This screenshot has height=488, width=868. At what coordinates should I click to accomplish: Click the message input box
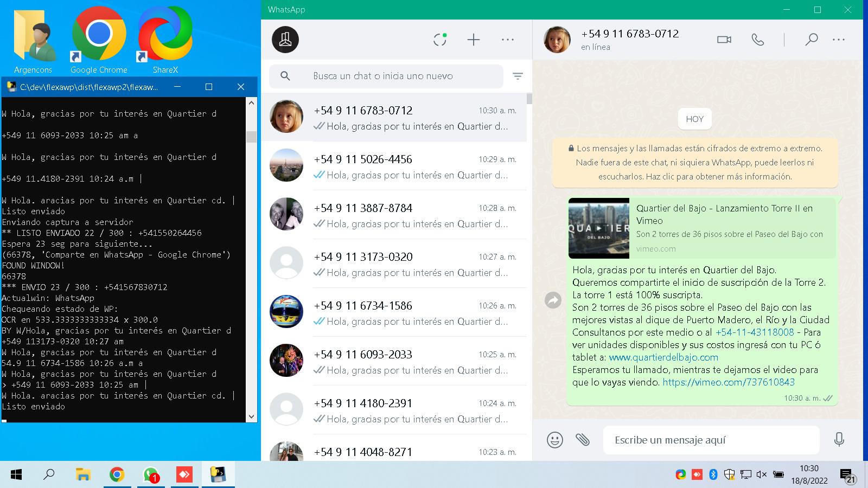point(711,440)
